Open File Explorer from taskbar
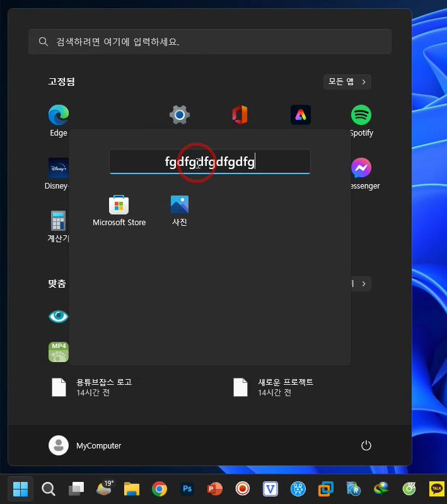This screenshot has height=504, width=447. 132,489
